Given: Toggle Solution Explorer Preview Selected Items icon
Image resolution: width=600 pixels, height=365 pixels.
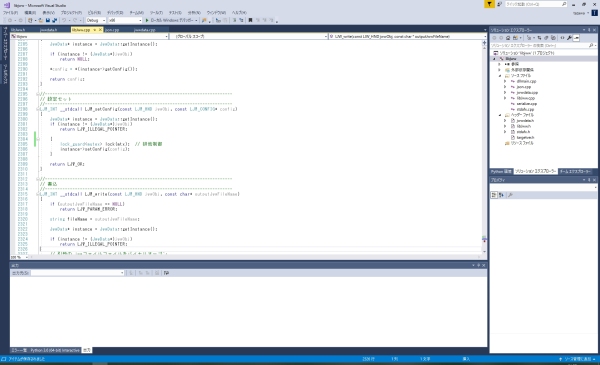Looking at the screenshot, I should point(576,38).
